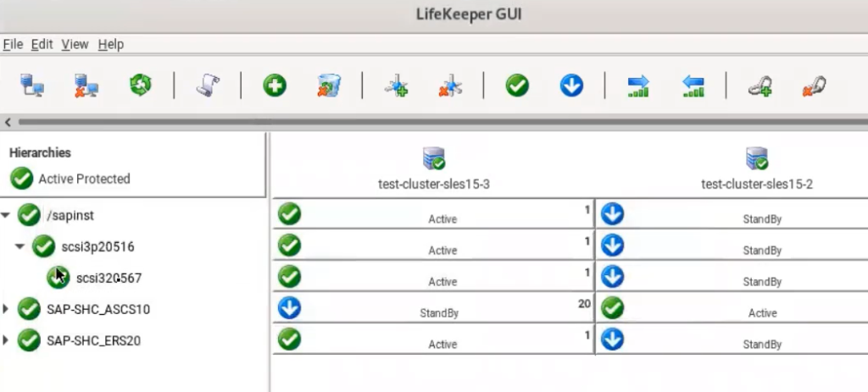The height and width of the screenshot is (392, 868).
Task: Expand the SAP-SHC_ERS20 hierarchy node
Action: 6,340
